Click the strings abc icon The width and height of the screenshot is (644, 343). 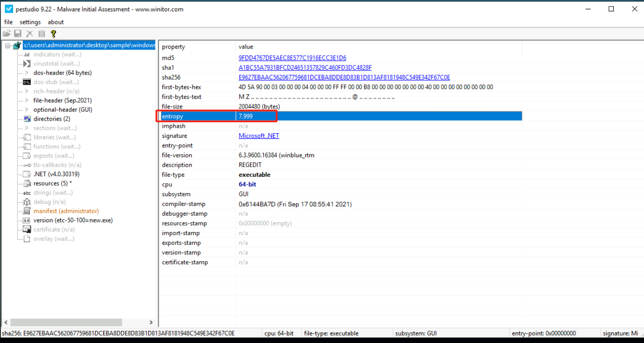tap(27, 193)
